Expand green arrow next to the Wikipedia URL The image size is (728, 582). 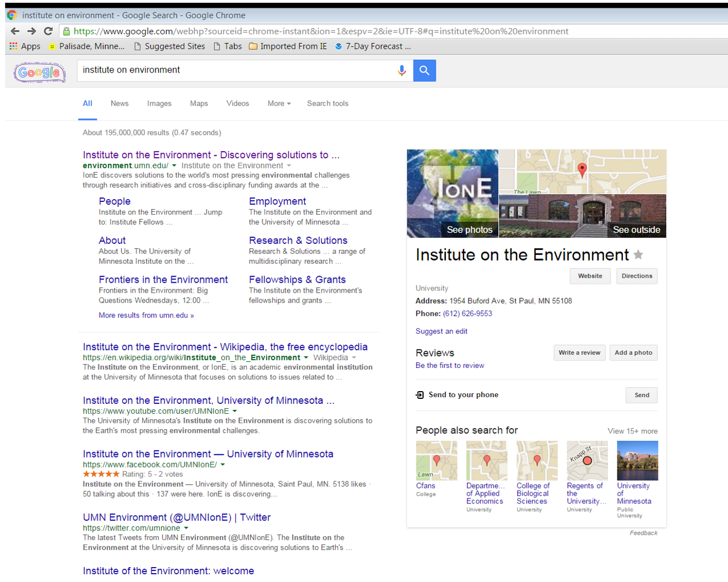click(x=306, y=357)
